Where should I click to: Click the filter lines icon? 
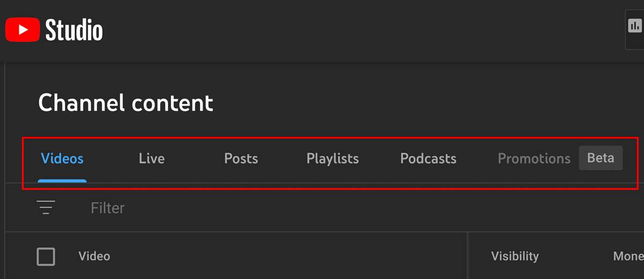46,208
